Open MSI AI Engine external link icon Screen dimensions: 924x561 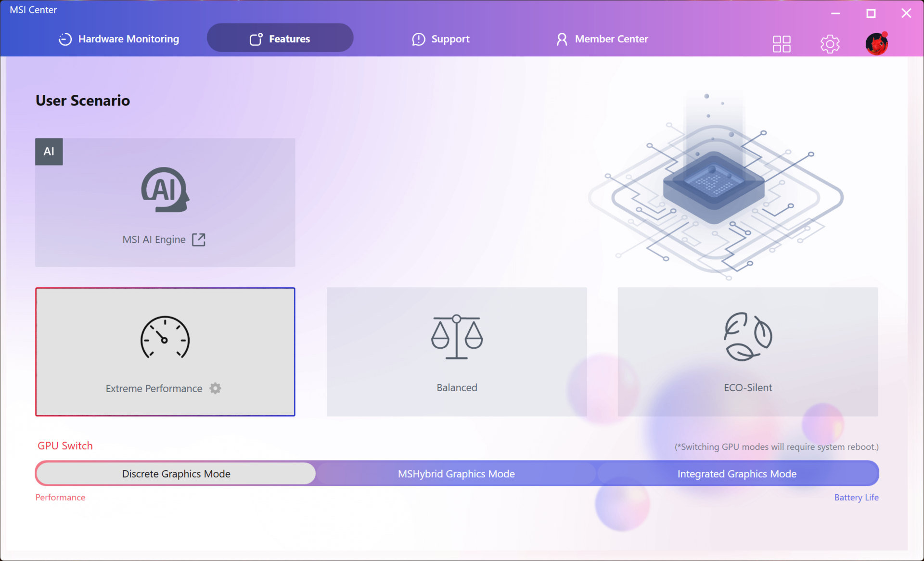click(x=199, y=240)
